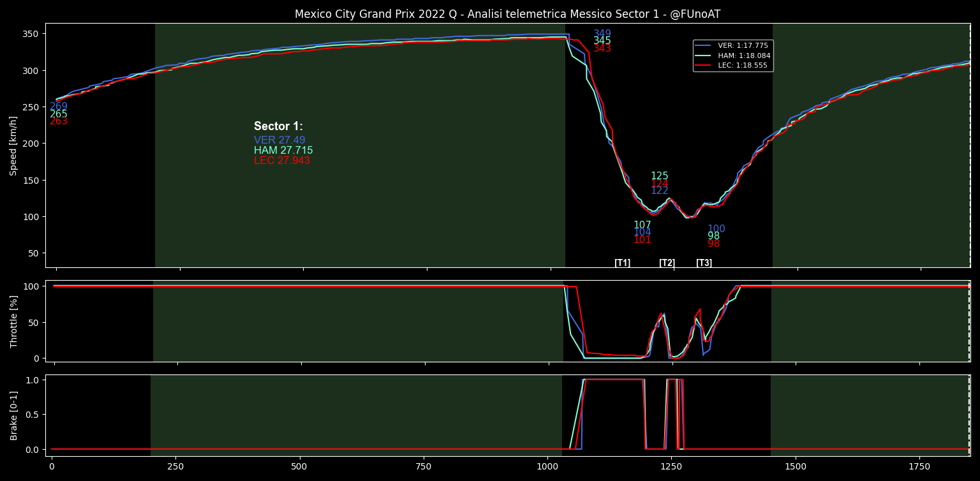Click the 269 starting speed value
980x481 pixels.
click(x=59, y=107)
